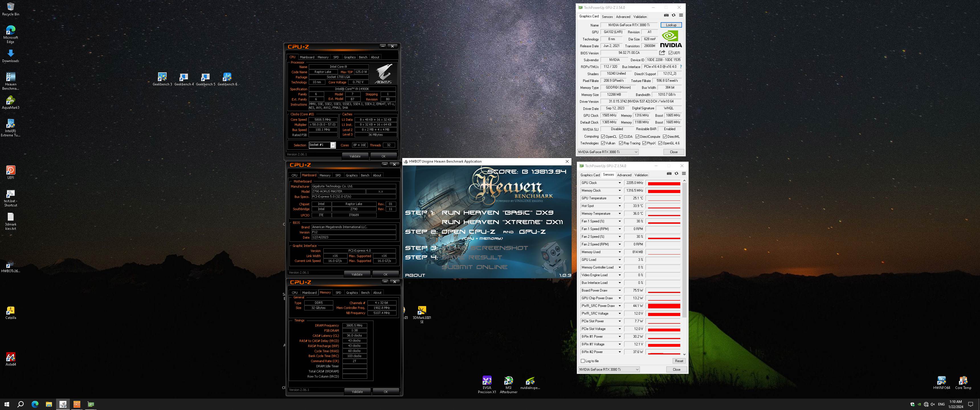Launch EVGA Precision X1 icon

pyautogui.click(x=487, y=385)
